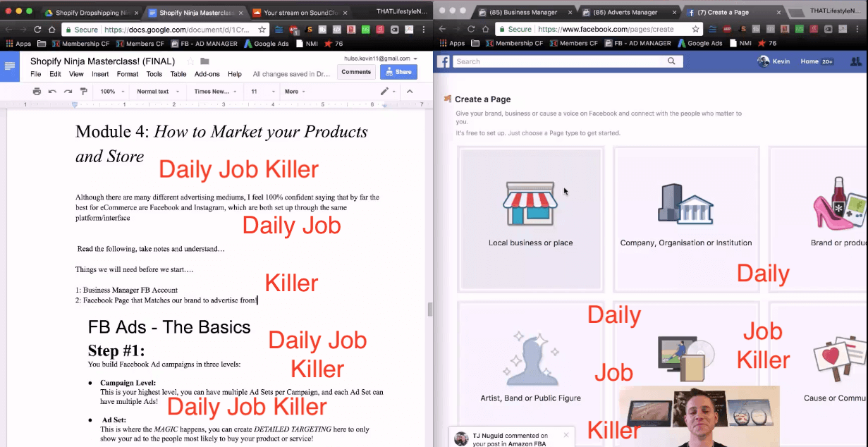
Task: Open the 76 starred bookmark in Facebook window
Action: tap(767, 44)
